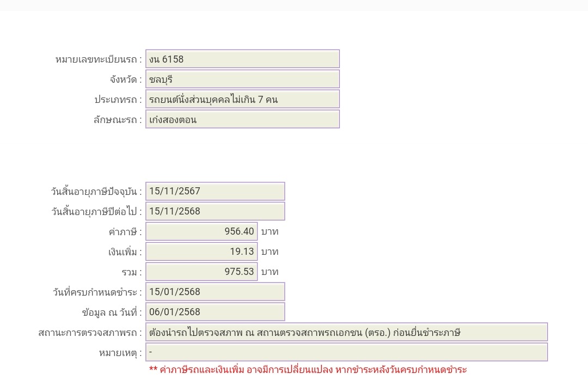Click the vehicle inspection status field

pos(346,332)
